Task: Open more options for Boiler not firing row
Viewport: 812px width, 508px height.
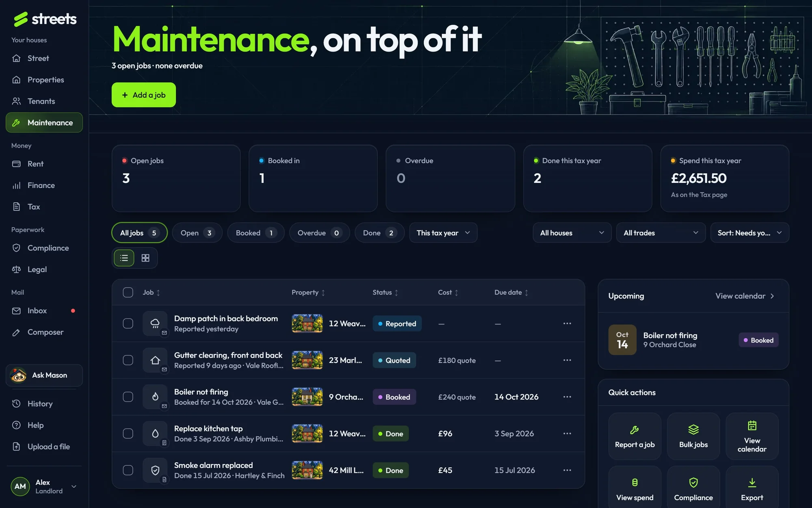Action: point(567,397)
